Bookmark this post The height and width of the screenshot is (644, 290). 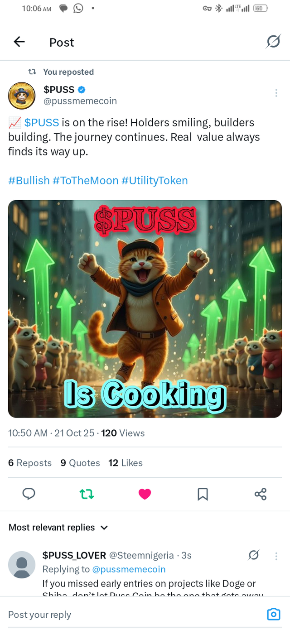tap(203, 494)
